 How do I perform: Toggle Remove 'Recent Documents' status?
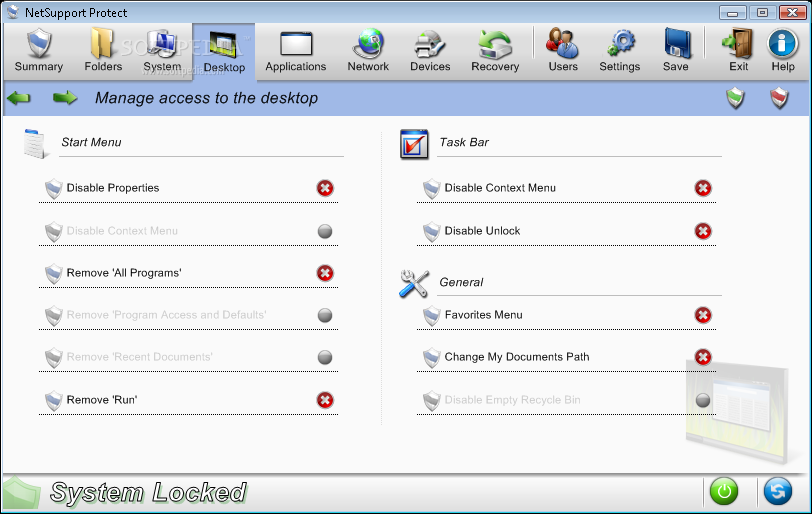(325, 357)
